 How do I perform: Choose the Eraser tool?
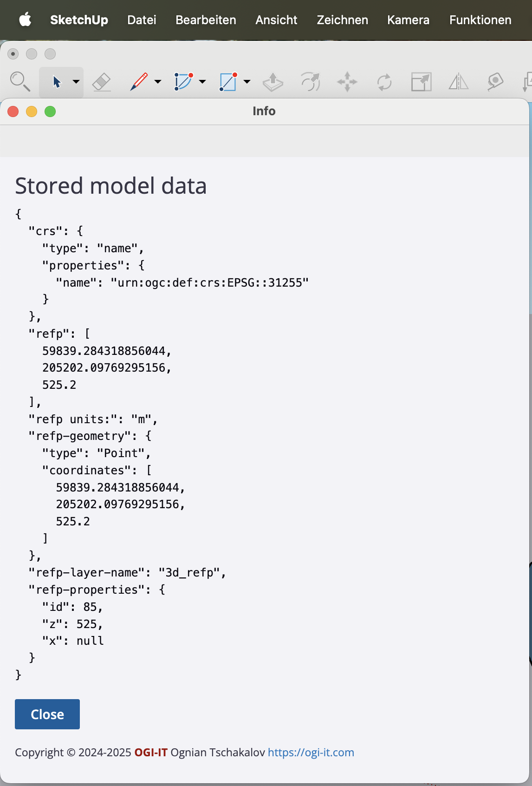pyautogui.click(x=102, y=82)
